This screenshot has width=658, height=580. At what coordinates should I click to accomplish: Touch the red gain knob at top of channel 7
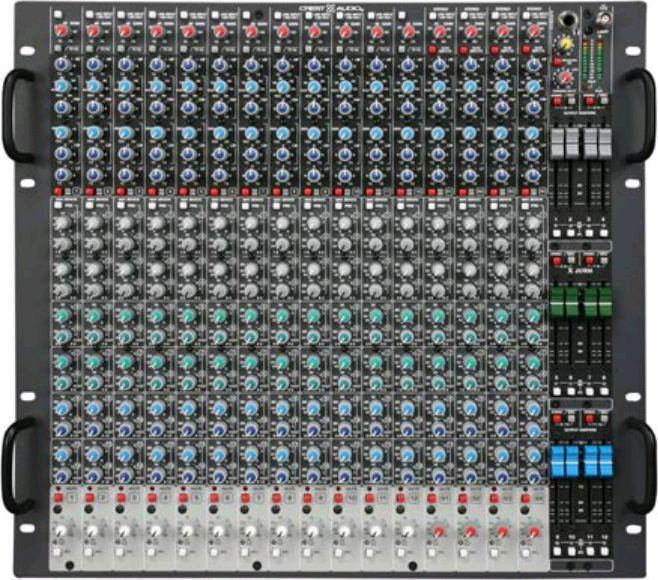coord(251,30)
